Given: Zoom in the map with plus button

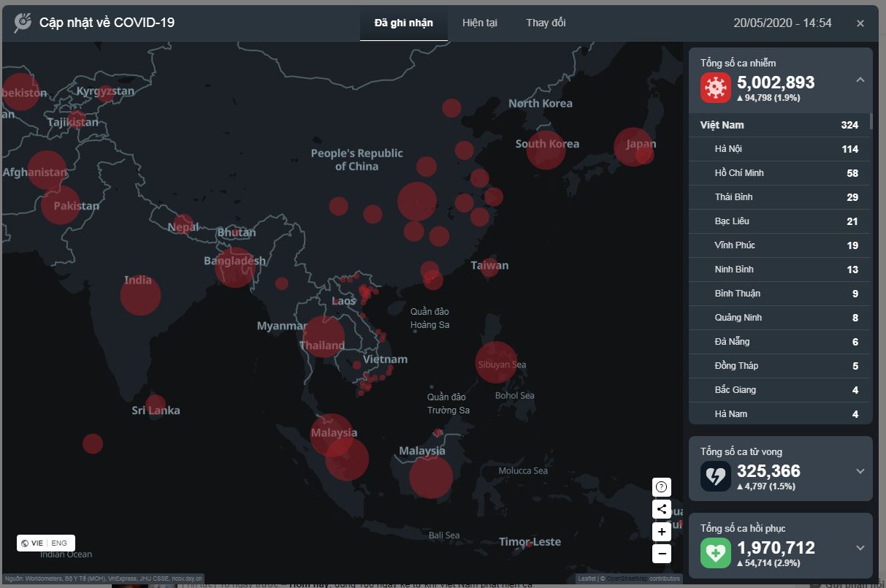Looking at the screenshot, I should tap(661, 532).
